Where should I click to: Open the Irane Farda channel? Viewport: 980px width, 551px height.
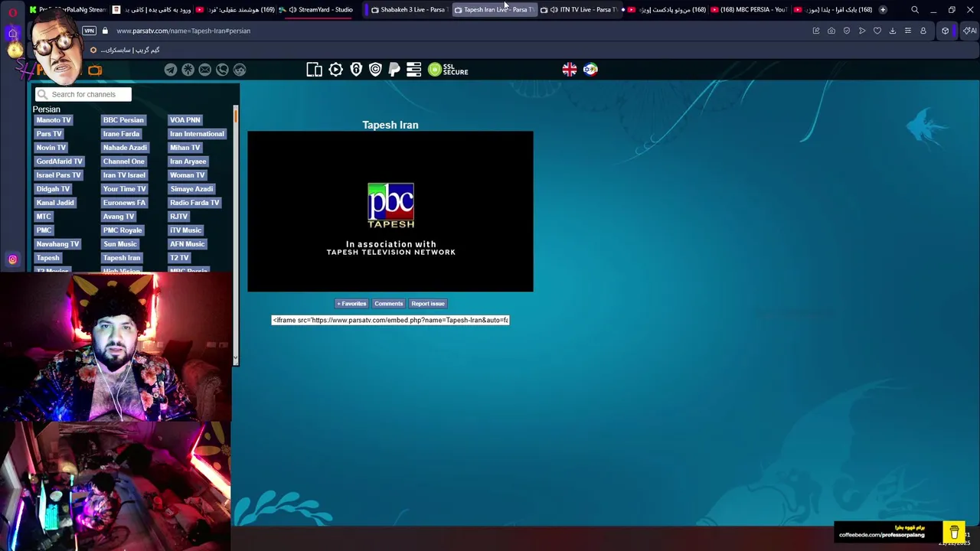pos(121,134)
